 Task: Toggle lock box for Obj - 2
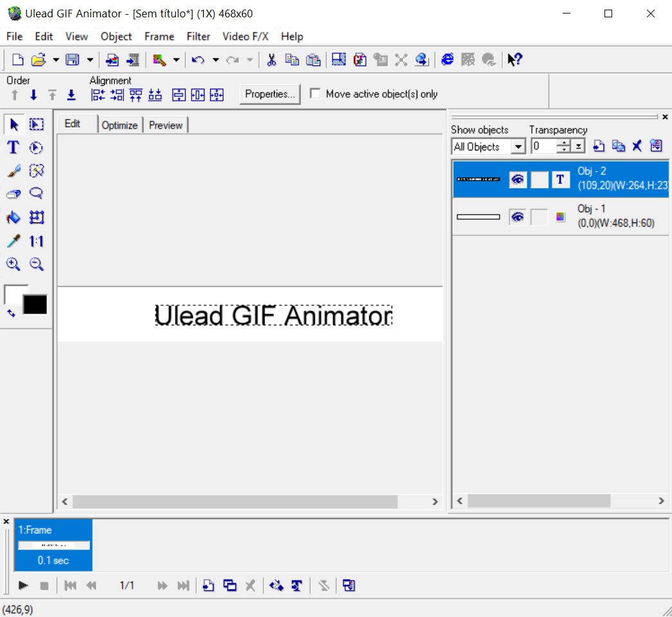539,179
